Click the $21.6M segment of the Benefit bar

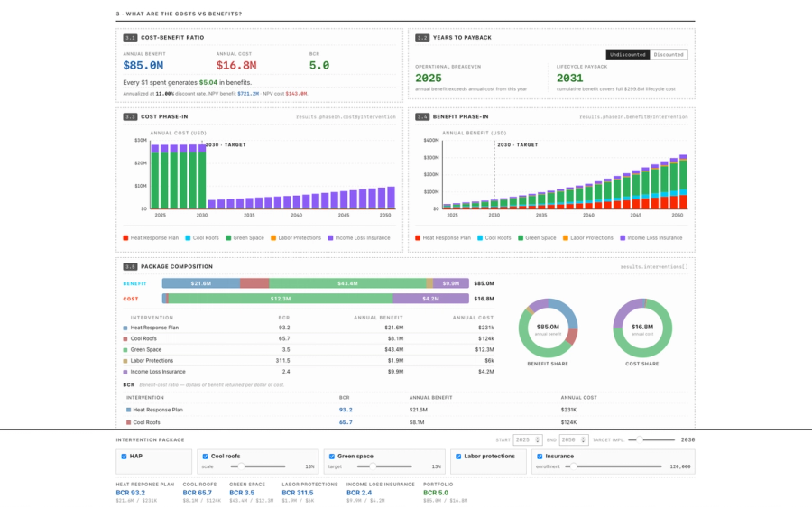click(x=201, y=283)
